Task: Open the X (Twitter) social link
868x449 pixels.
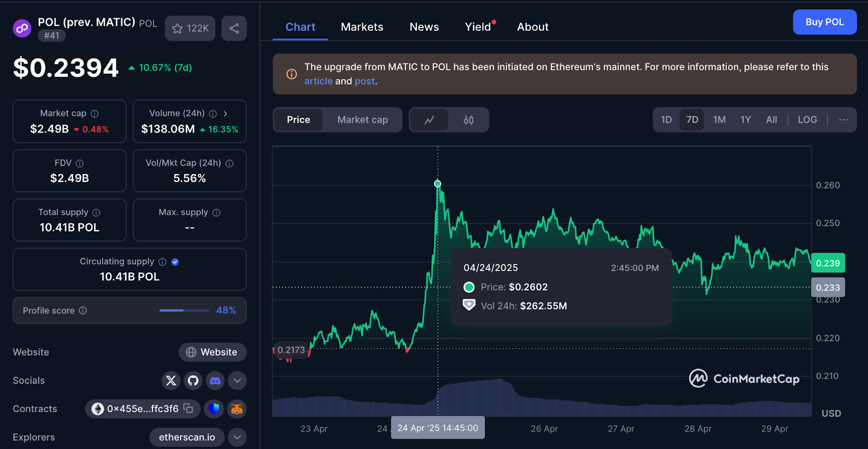Action: pyautogui.click(x=171, y=381)
